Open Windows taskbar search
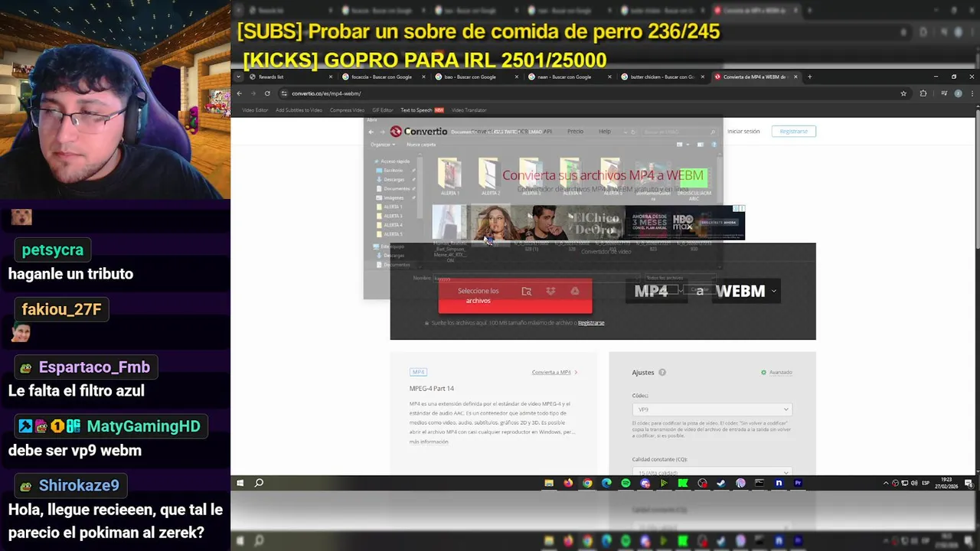 point(259,483)
